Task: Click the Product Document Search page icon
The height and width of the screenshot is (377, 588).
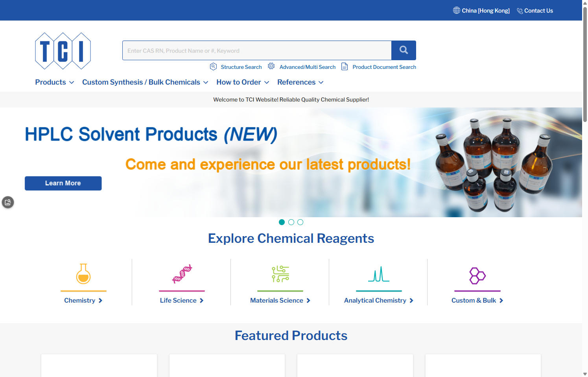Action: [x=345, y=67]
